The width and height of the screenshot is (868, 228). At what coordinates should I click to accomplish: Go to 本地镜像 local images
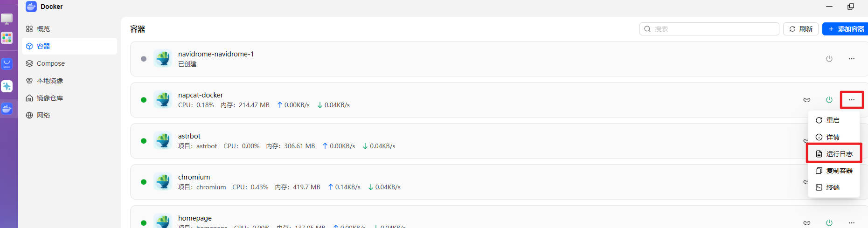click(x=44, y=81)
